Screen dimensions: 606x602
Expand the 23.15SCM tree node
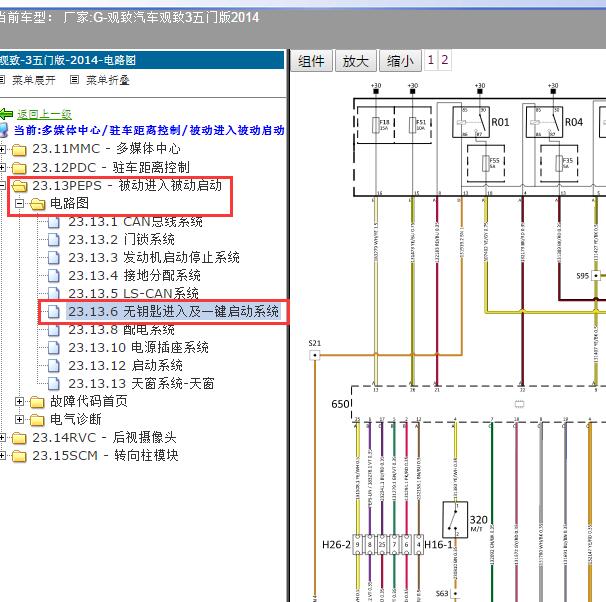pyautogui.click(x=3, y=456)
